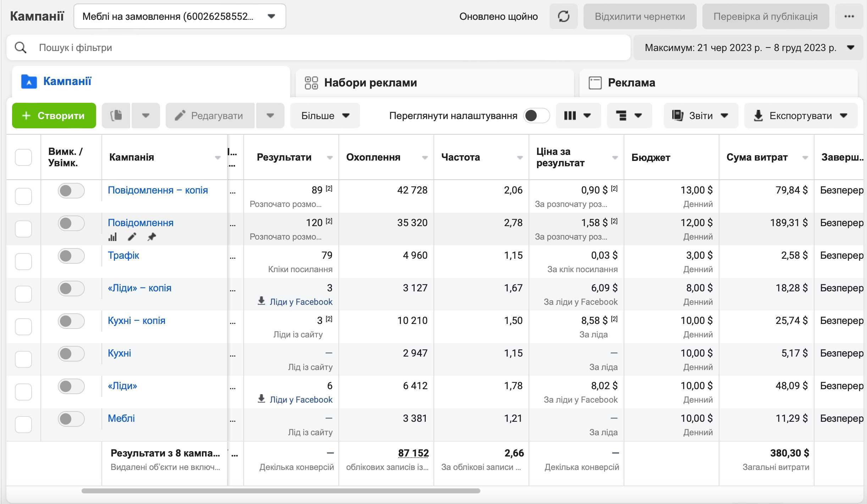Open the Повідомлення – копія campaign link
Viewport: 867px width, 504px height.
[158, 190]
